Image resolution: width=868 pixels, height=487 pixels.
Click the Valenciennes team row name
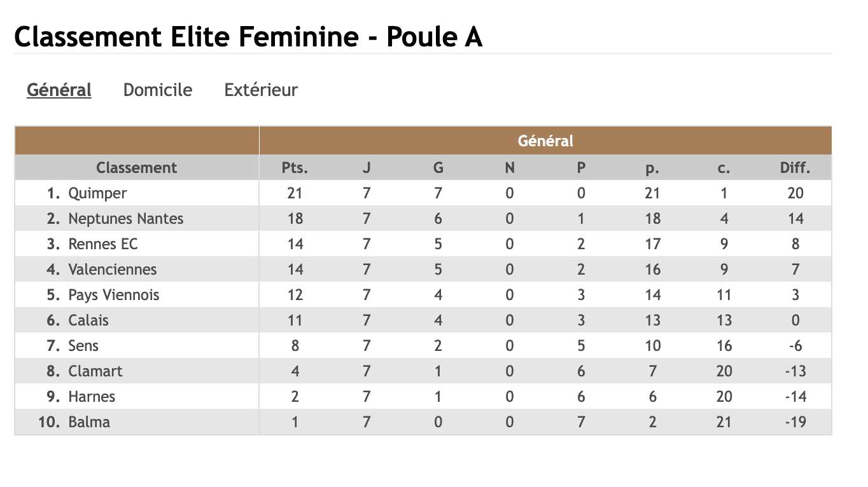(112, 270)
